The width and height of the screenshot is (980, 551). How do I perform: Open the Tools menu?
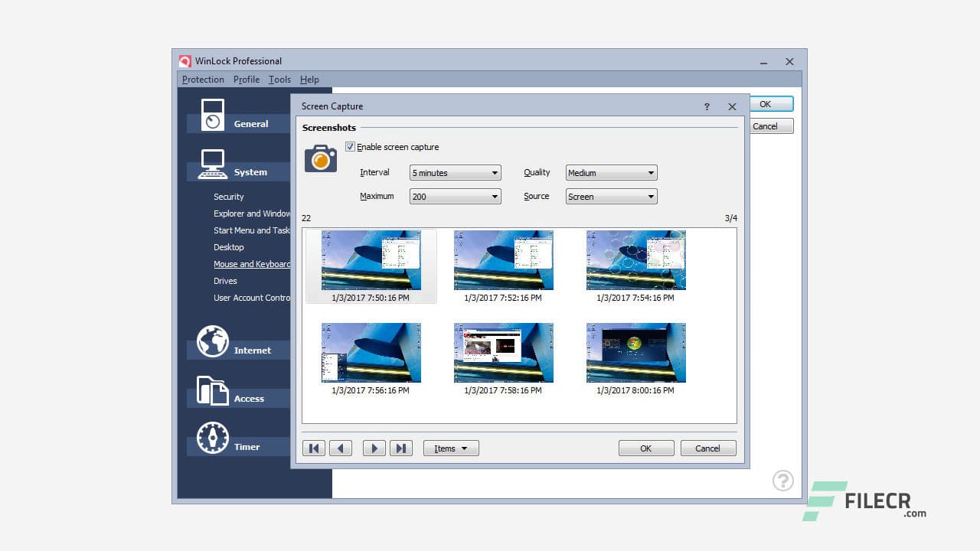(279, 79)
